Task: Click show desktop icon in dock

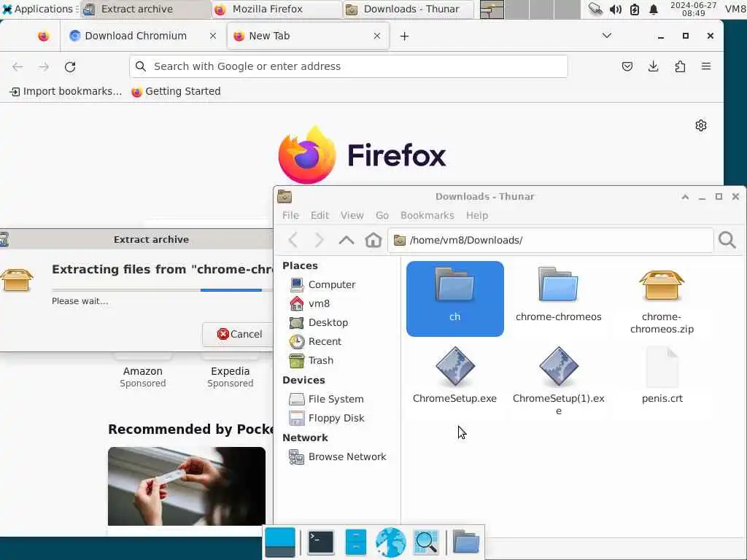Action: (280, 542)
